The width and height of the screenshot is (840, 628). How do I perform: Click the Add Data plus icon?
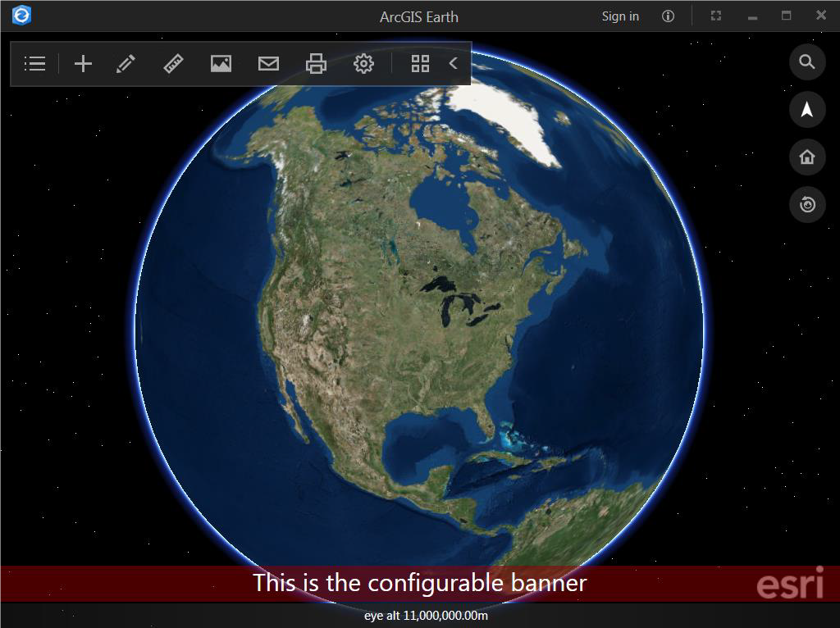point(83,64)
